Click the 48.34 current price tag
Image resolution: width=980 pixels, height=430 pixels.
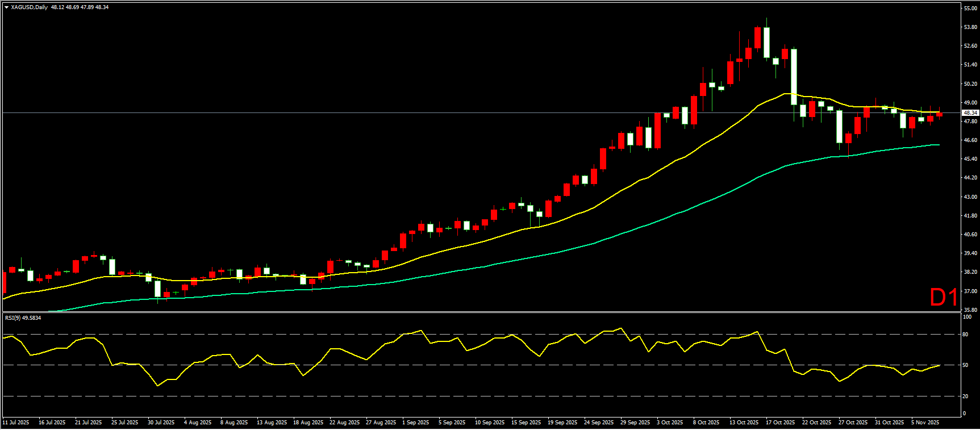pos(970,113)
